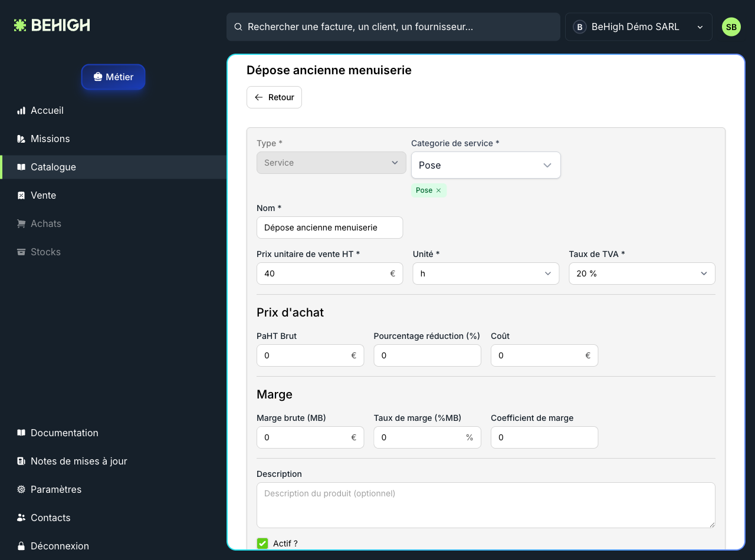Viewport: 755px width, 560px height.
Task: Open Stocks via the archive box icon
Action: (x=21, y=252)
